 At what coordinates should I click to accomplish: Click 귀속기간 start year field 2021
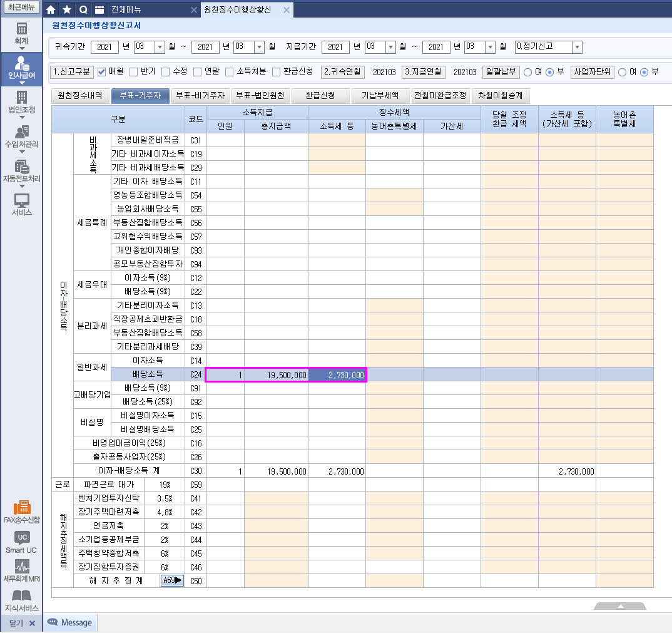point(104,47)
